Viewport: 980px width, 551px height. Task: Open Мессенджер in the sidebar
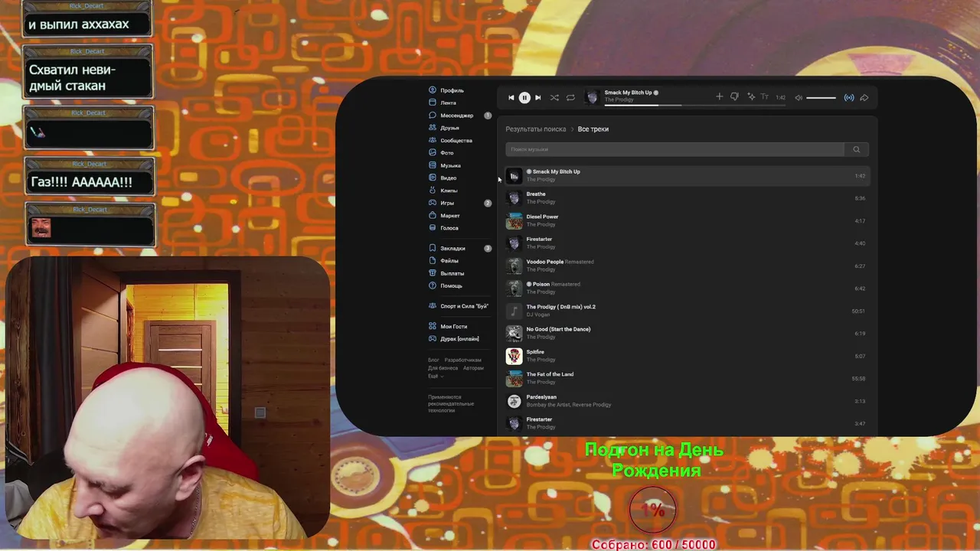pos(456,116)
